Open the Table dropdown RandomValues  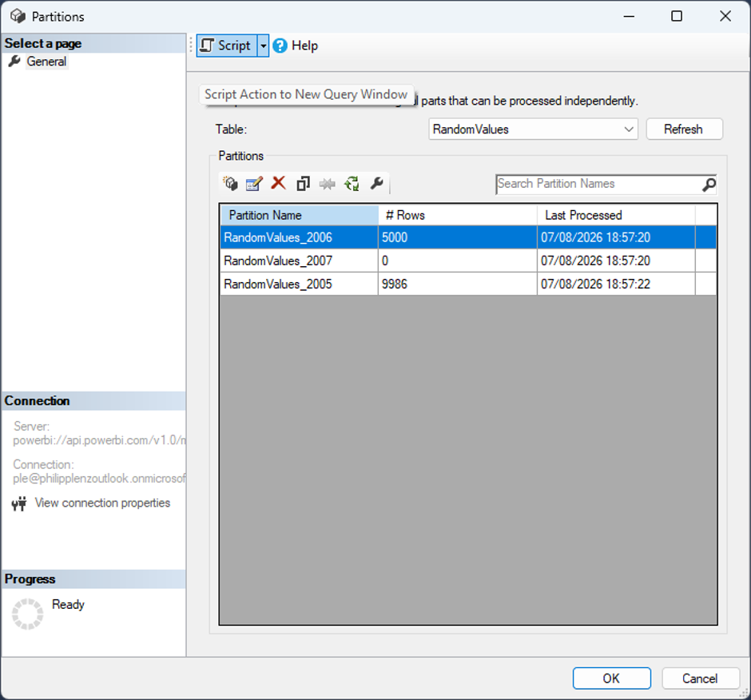[533, 129]
